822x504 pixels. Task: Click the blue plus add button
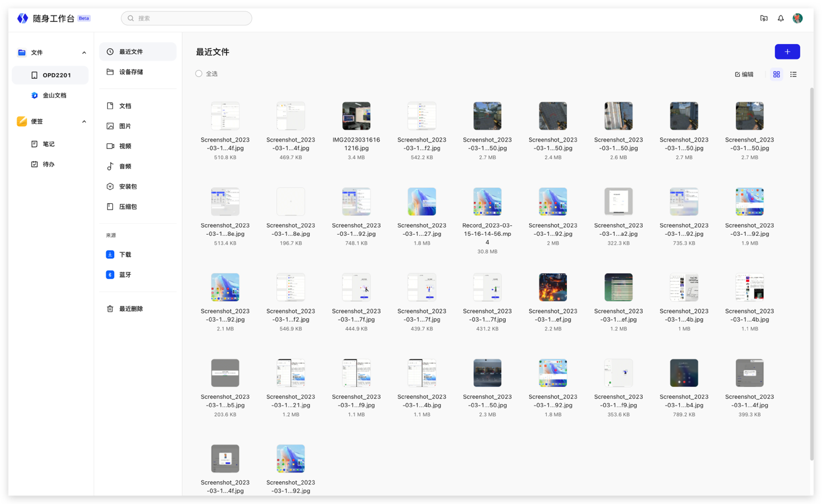(x=787, y=51)
